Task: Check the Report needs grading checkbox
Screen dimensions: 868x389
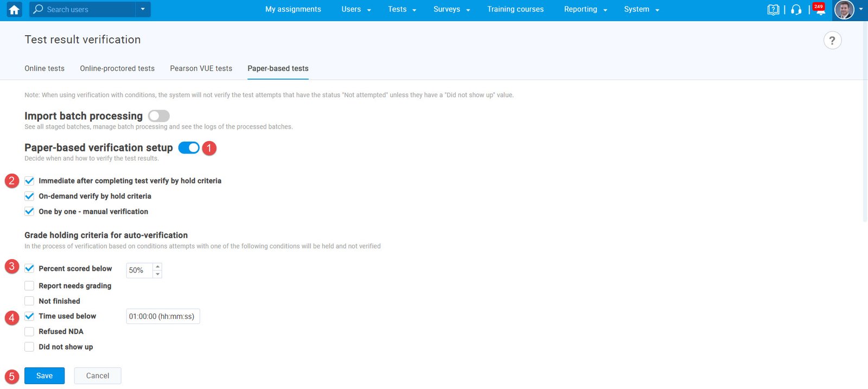Action: tap(29, 286)
